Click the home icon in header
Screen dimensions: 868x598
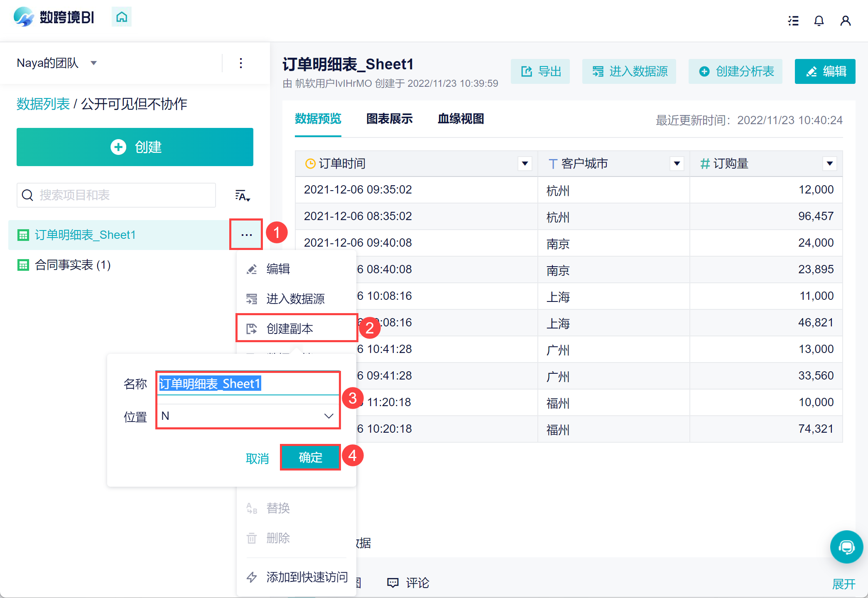(121, 17)
